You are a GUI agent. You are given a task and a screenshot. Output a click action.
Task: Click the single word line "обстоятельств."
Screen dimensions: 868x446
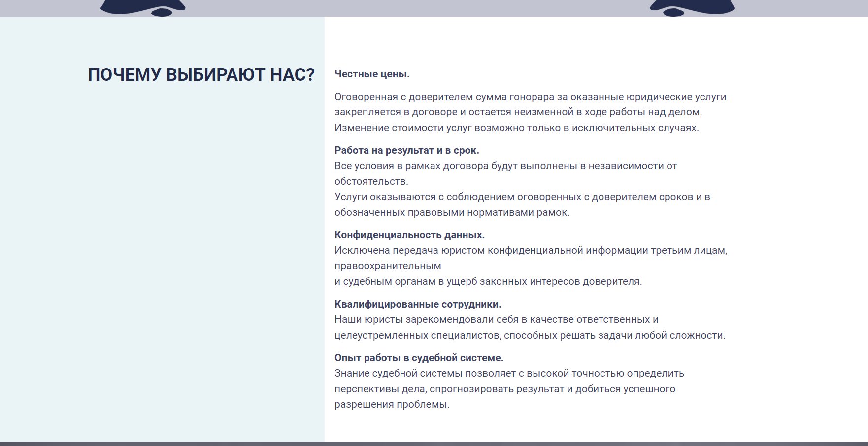coord(371,181)
